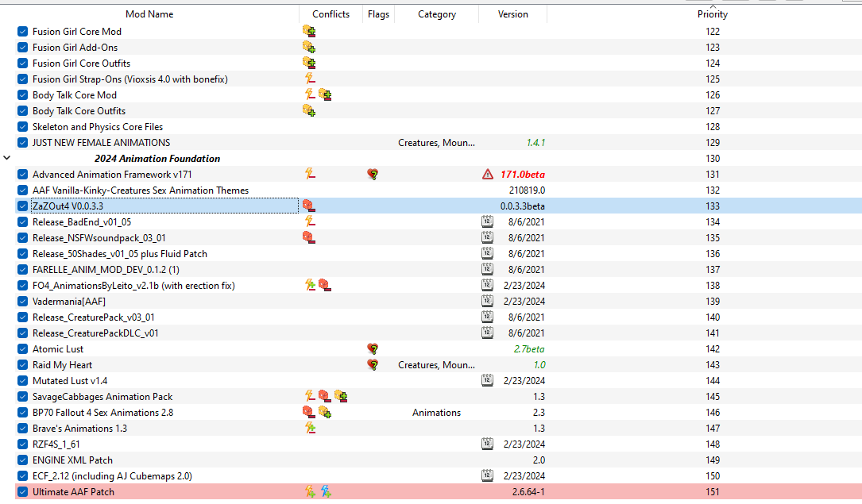Click red archive icon on SavageCabbages Animation Pack
862x504 pixels.
(x=325, y=396)
